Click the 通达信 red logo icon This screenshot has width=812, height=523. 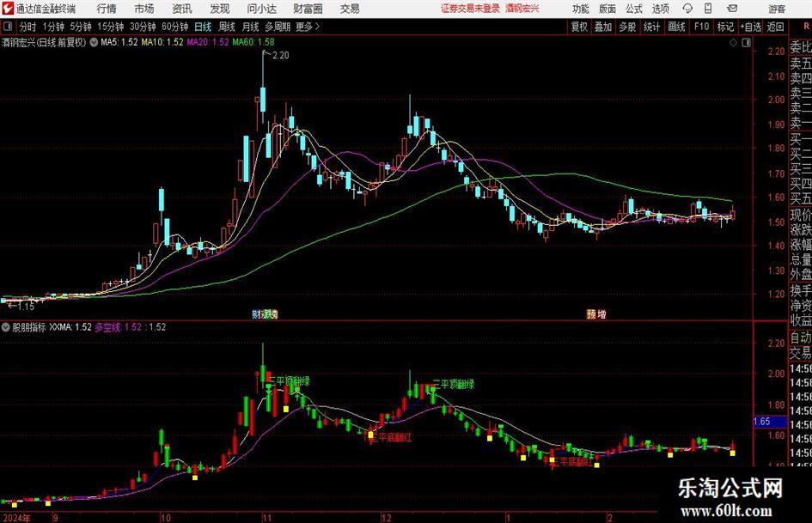[8, 9]
